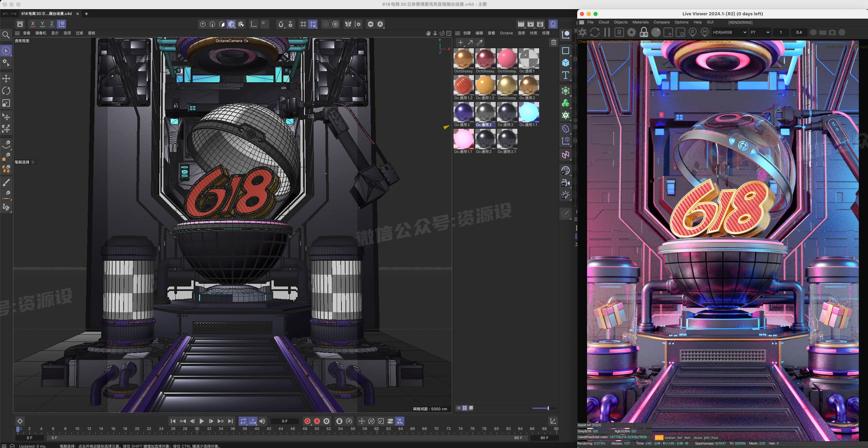The height and width of the screenshot is (448, 868).
Task: Click the Octane settings gear in Live Viewer
Action: coord(631,32)
